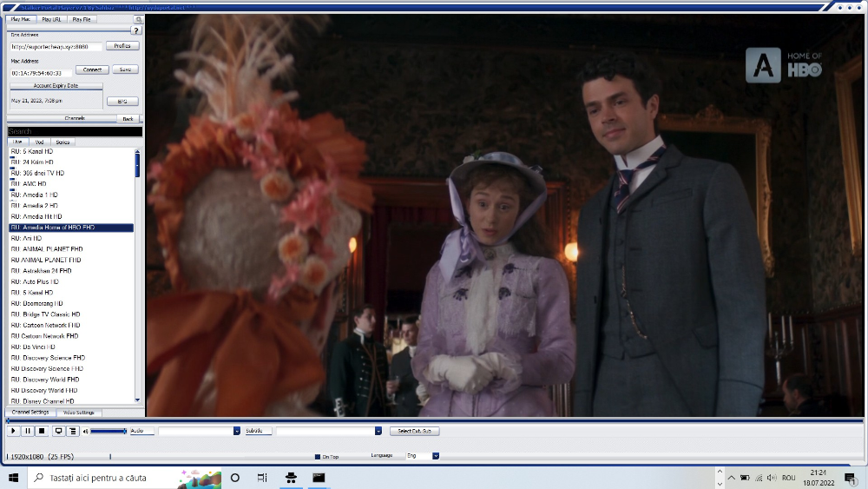
Task: Click the Select Ext. Sub button
Action: pyautogui.click(x=415, y=431)
